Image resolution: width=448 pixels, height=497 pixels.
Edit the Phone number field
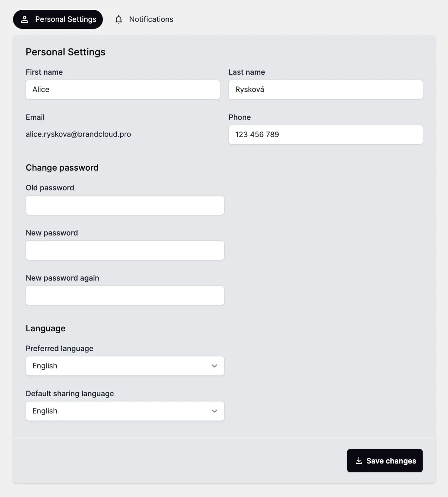click(325, 135)
